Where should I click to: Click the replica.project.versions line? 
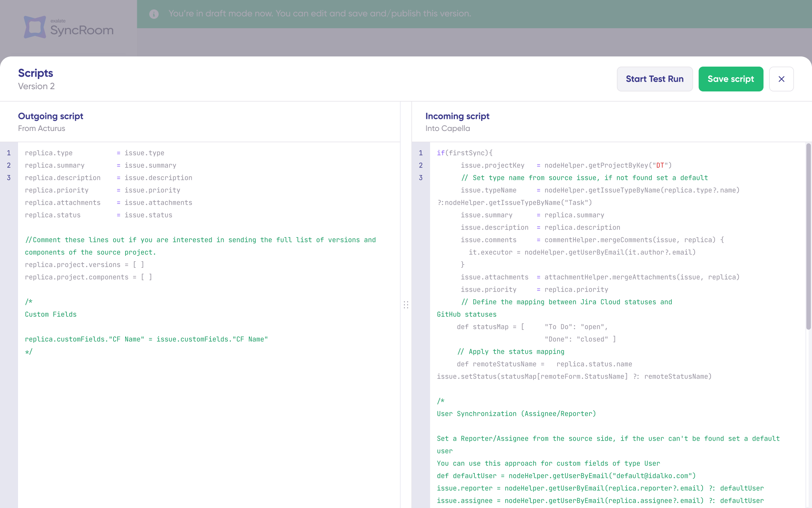[84, 265]
